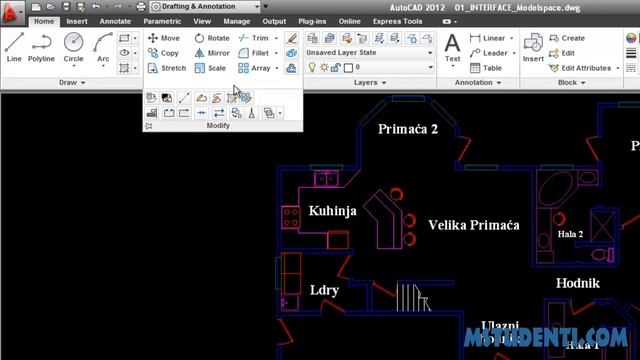Click the Reverse icon with opposing arrows
This screenshot has height=360, width=640.
[219, 113]
